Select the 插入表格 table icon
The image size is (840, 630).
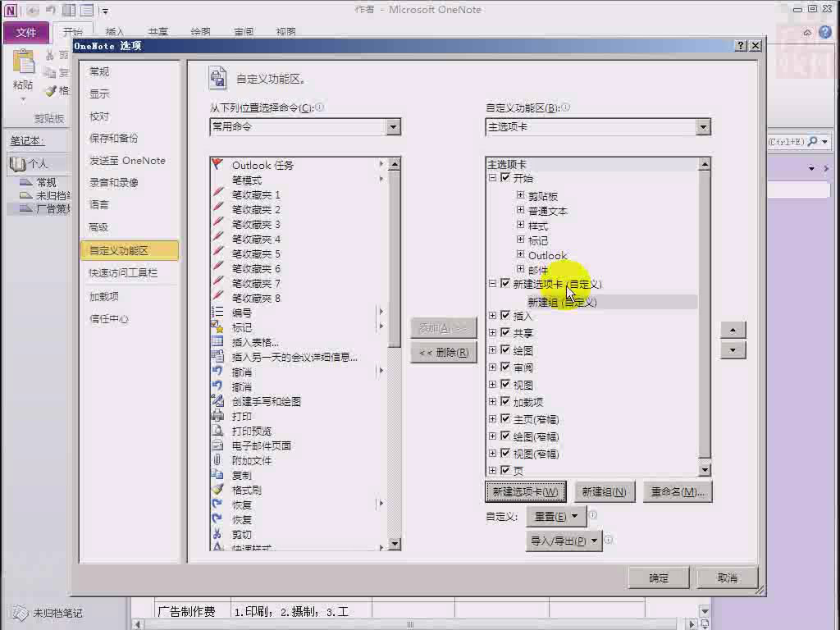pyautogui.click(x=217, y=341)
